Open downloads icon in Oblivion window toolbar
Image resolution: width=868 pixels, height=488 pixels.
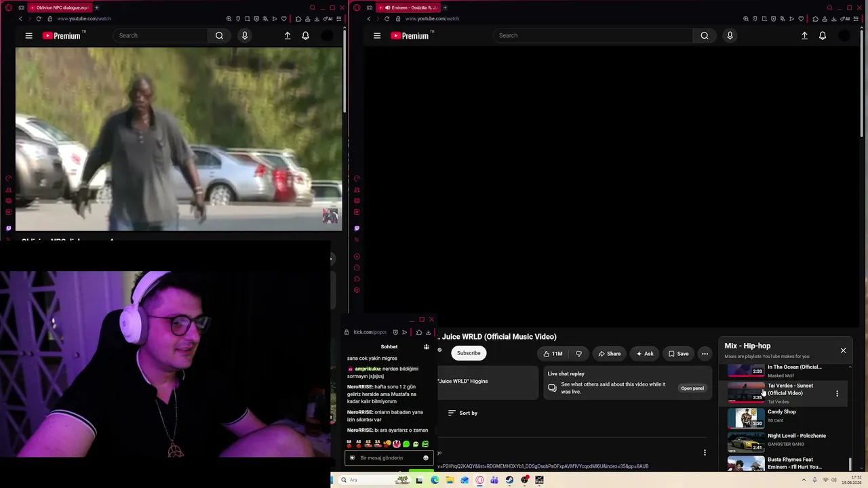[x=317, y=19]
